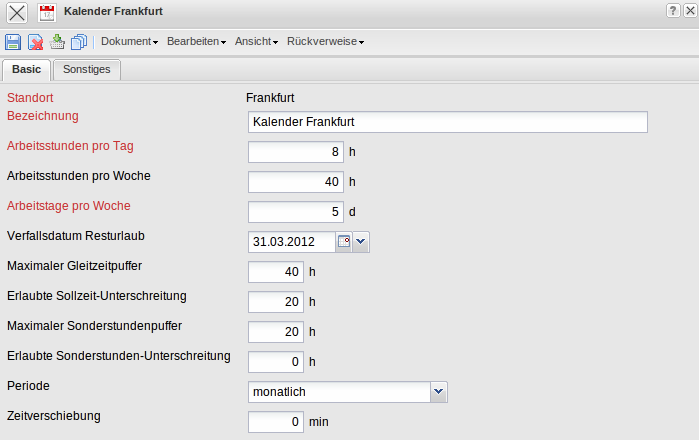The width and height of the screenshot is (699, 440).
Task: Click the basket icon with green arrow
Action: 58,42
